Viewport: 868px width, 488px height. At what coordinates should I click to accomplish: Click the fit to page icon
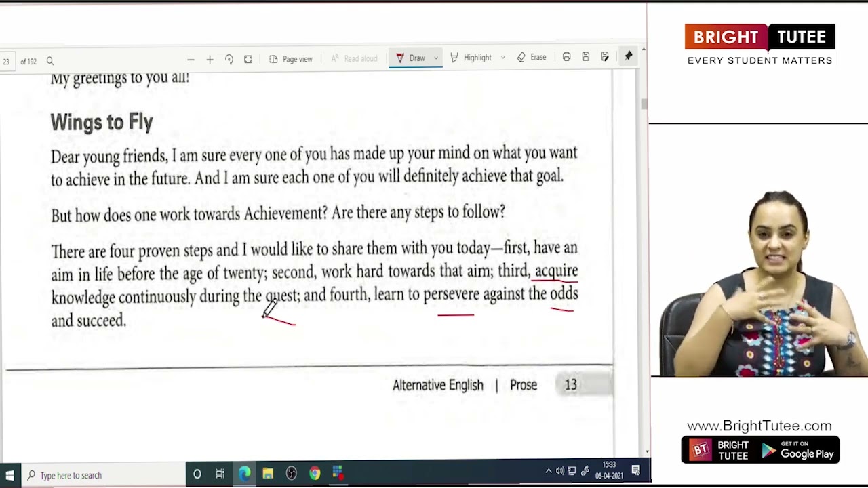point(248,59)
